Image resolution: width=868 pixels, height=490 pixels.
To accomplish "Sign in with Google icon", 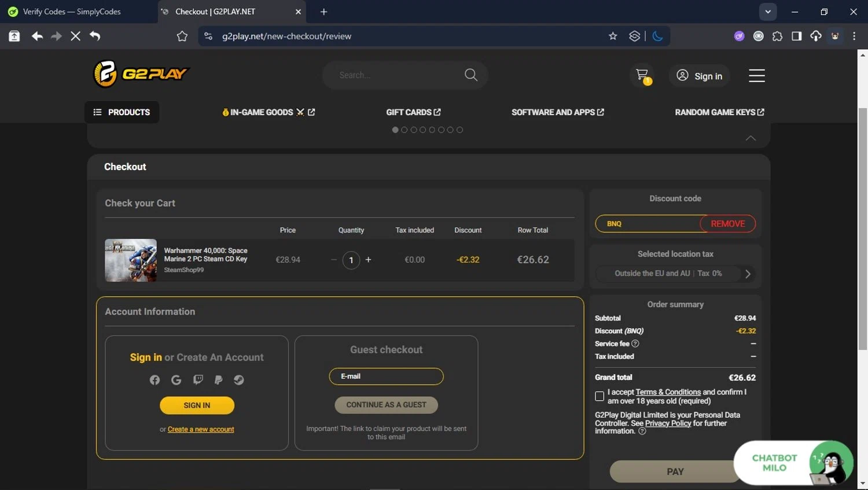I will pyautogui.click(x=176, y=380).
